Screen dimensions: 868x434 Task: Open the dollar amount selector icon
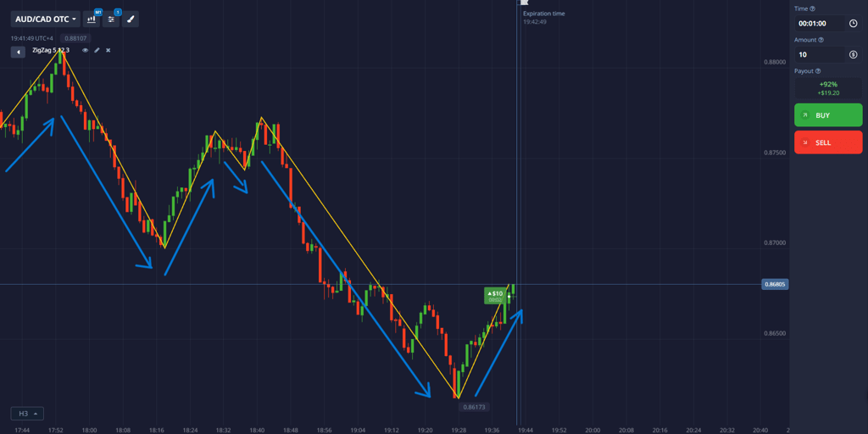[853, 54]
